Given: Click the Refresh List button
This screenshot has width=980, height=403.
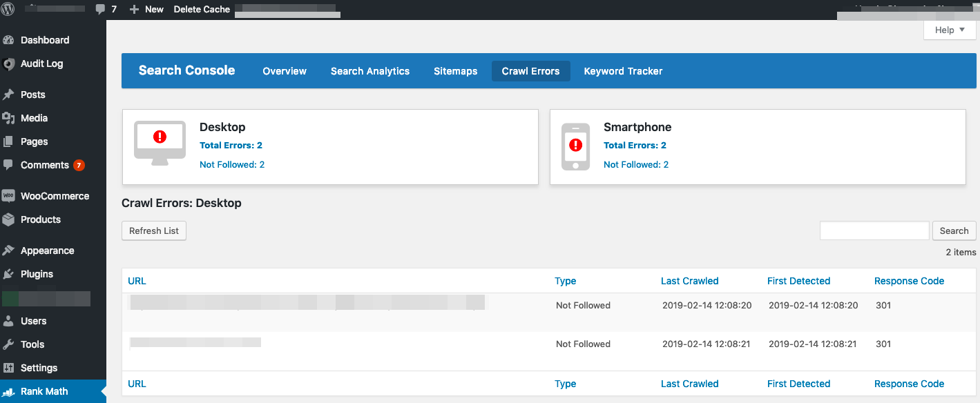Looking at the screenshot, I should (154, 230).
